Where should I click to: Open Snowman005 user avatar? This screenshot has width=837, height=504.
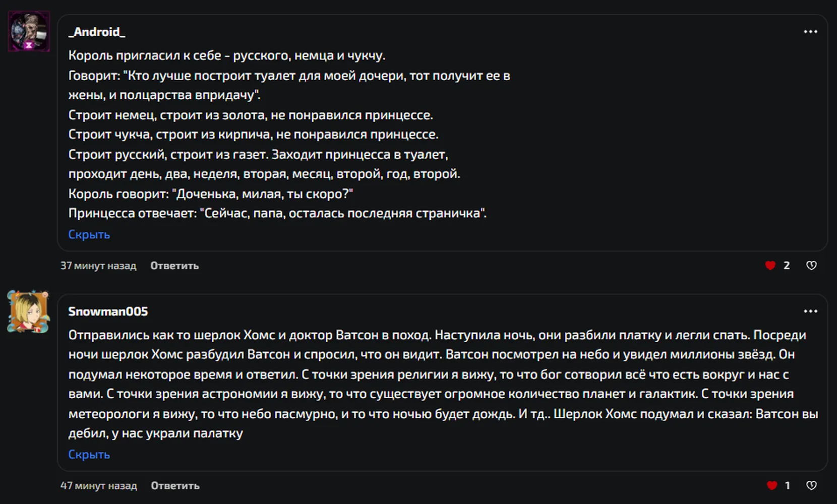pos(28,311)
